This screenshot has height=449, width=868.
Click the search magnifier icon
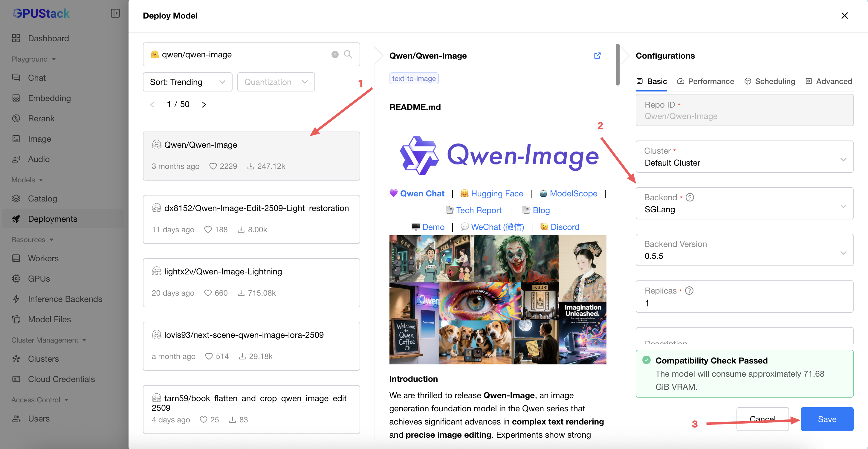(348, 54)
